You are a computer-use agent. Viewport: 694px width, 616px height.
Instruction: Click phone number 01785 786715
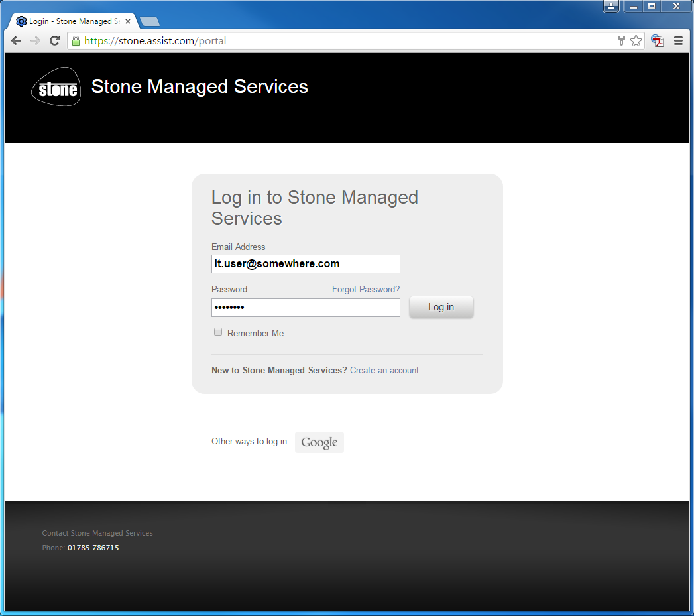pos(93,548)
